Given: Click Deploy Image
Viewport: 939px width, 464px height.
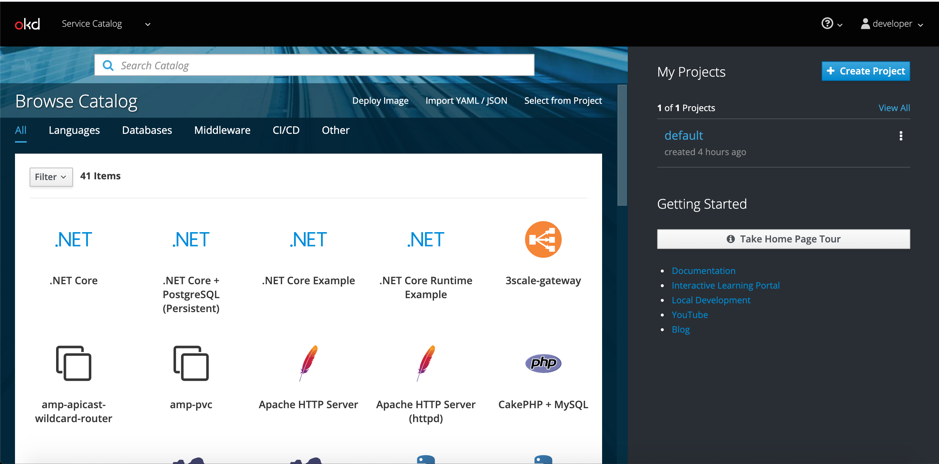Looking at the screenshot, I should click(380, 101).
